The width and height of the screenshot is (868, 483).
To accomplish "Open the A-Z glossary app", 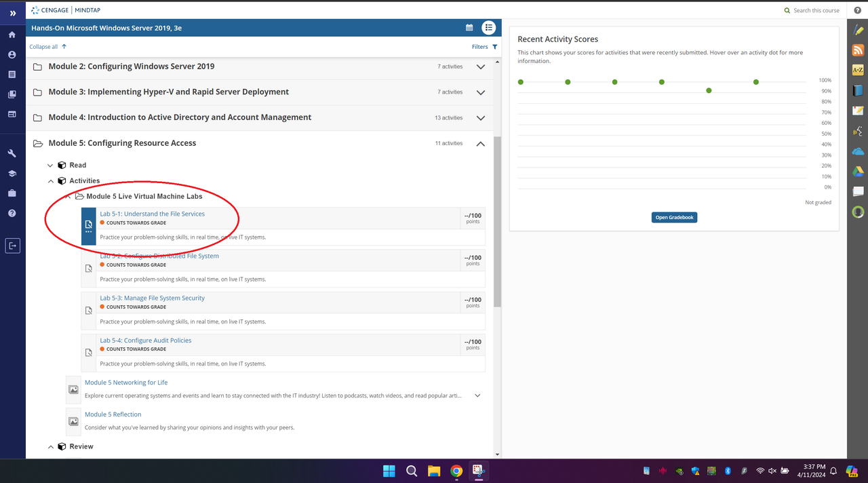I will click(x=858, y=71).
